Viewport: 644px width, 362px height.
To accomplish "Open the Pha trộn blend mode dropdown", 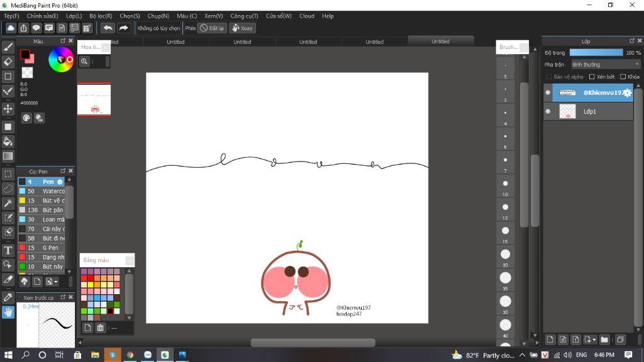I will pyautogui.click(x=606, y=65).
